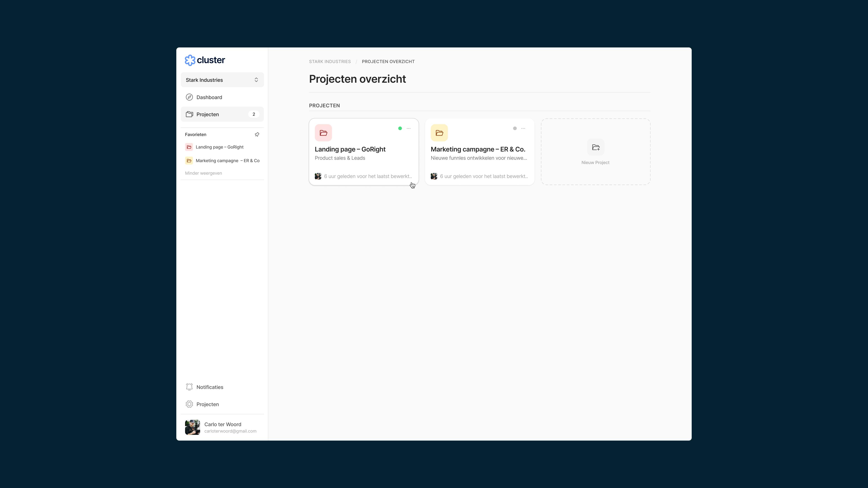The height and width of the screenshot is (488, 868).
Task: Open favorite Marketing campagne – ER & Co
Action: [x=222, y=161]
